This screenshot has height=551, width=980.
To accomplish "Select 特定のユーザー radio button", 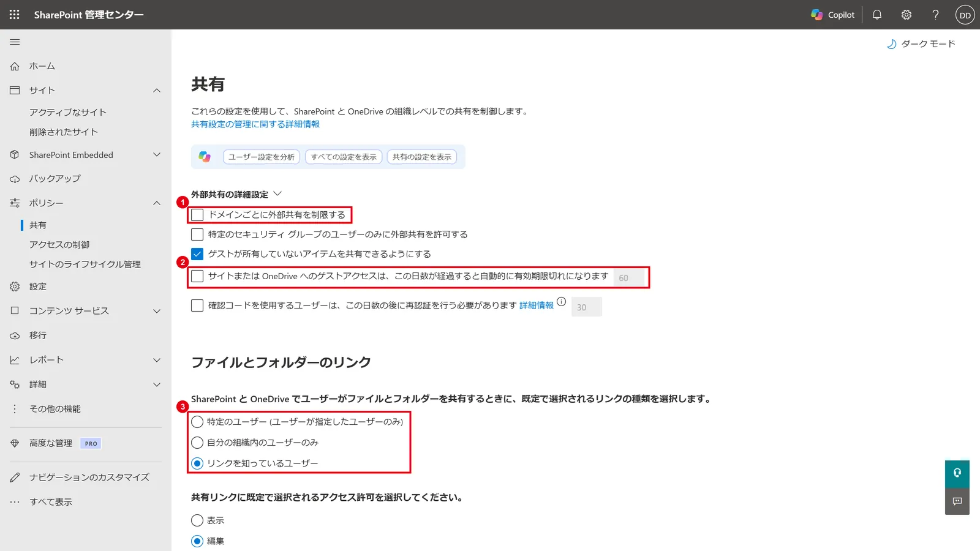I will (197, 422).
